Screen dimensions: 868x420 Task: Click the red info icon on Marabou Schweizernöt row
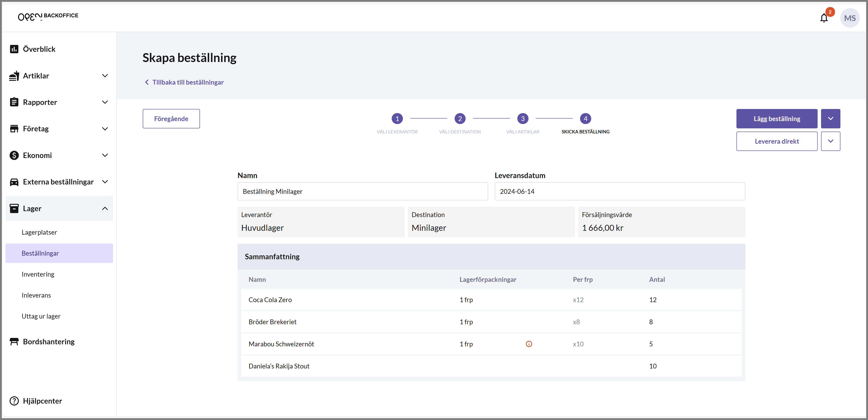tap(529, 344)
